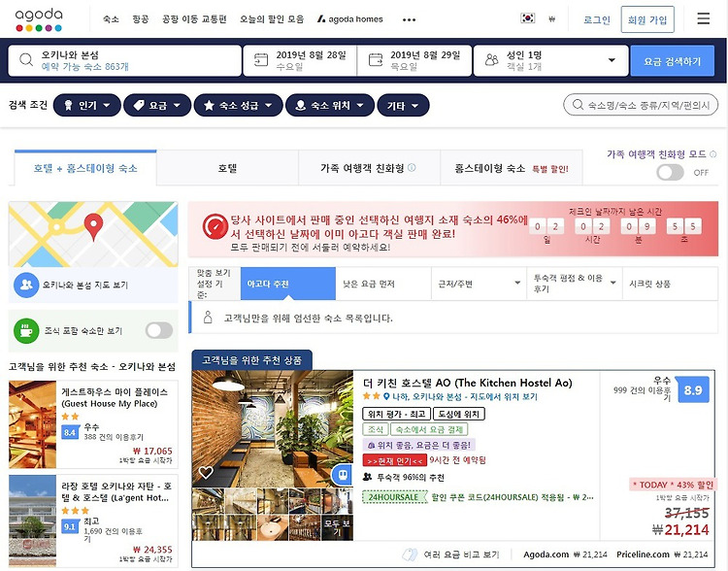Click the magnifier in property name filter
Image resolution: width=728 pixels, height=571 pixels.
click(x=578, y=105)
